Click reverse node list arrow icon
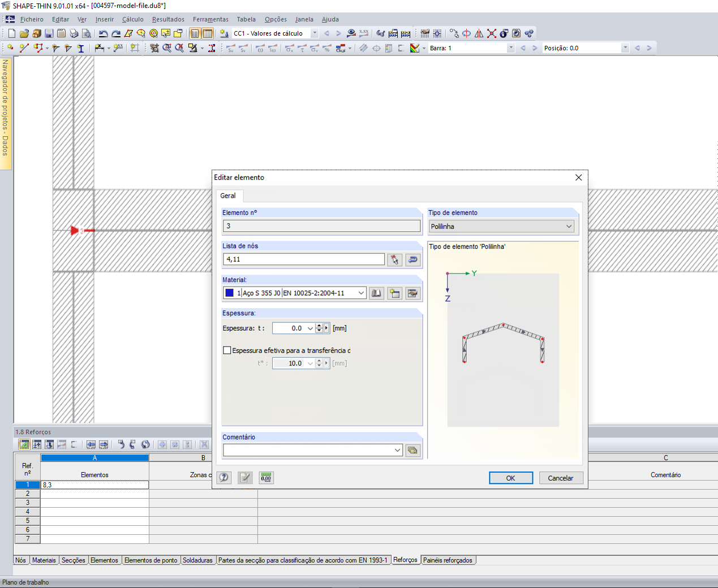The image size is (718, 588). (413, 260)
